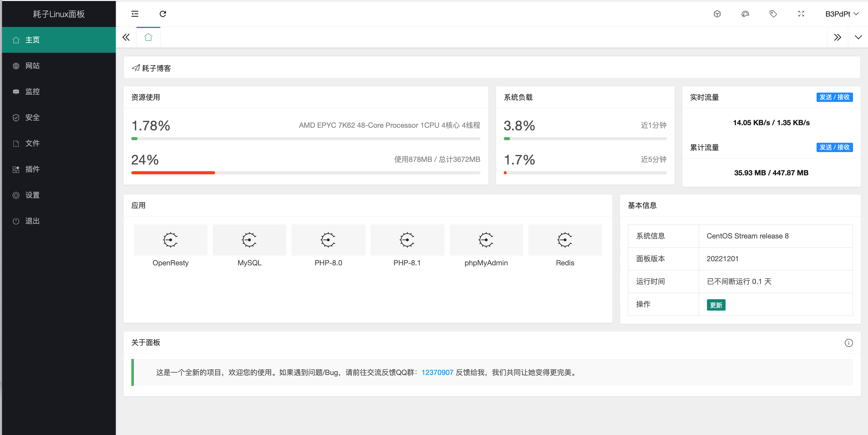This screenshot has width=868, height=435.
Task: Open the 耗子博客 link
Action: point(156,68)
